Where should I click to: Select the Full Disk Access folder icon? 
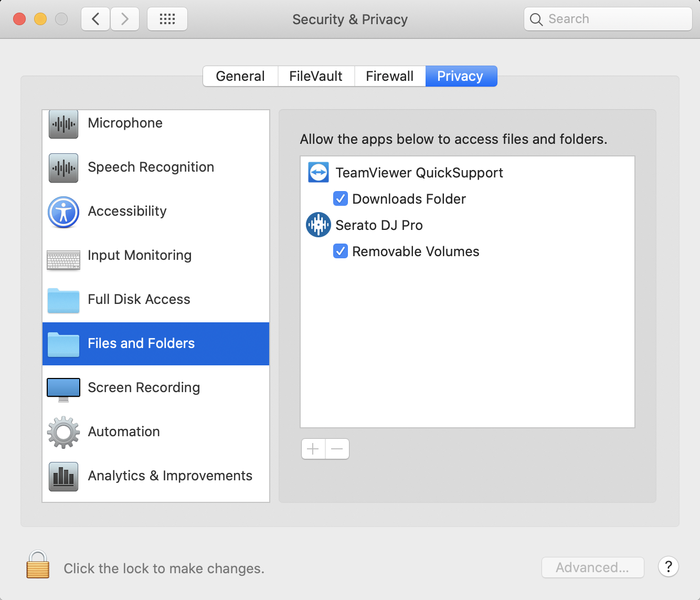coord(63,301)
